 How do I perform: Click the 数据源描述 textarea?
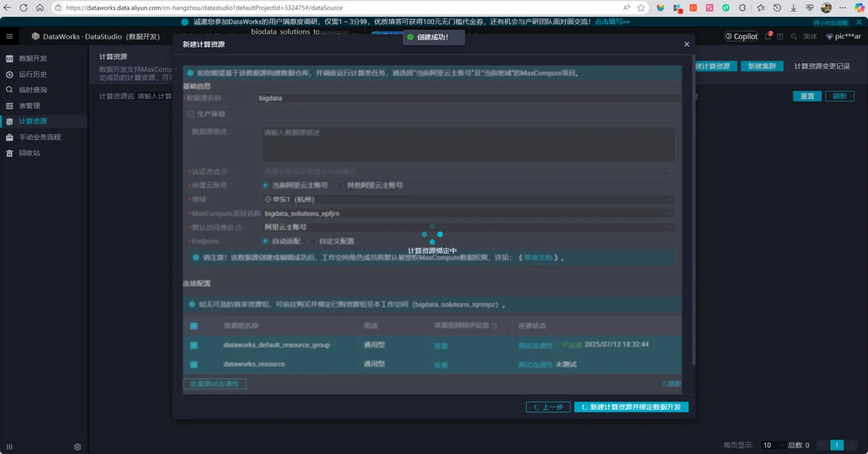(x=469, y=145)
